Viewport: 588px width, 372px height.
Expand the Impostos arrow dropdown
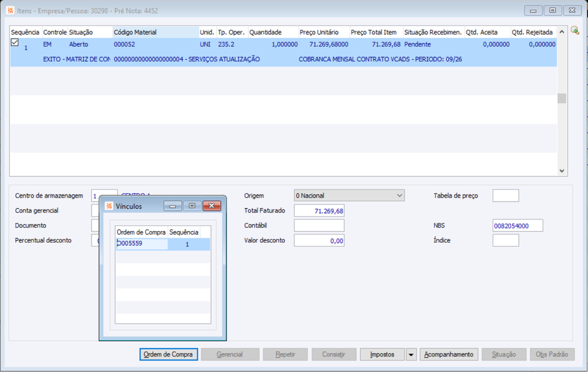(411, 354)
